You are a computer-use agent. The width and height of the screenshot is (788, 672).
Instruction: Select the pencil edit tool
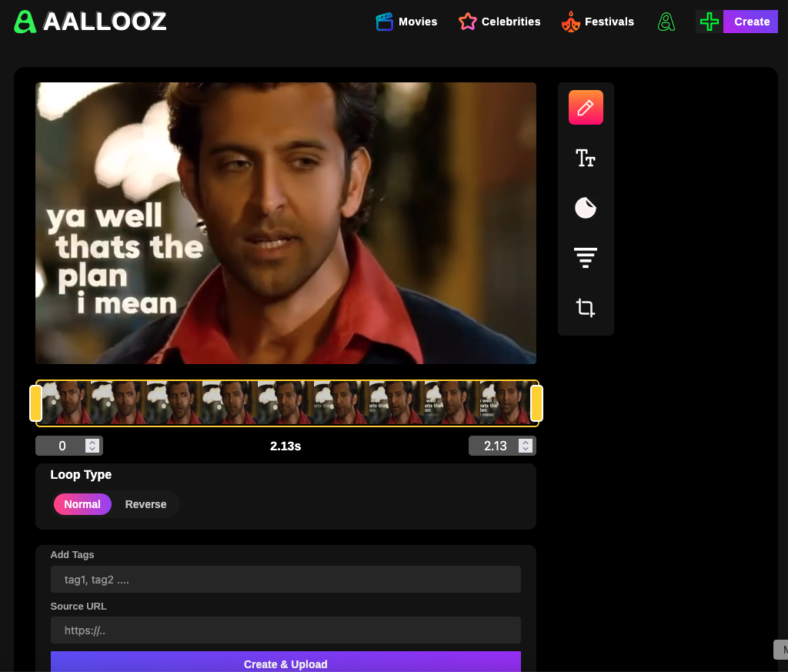[x=586, y=107]
